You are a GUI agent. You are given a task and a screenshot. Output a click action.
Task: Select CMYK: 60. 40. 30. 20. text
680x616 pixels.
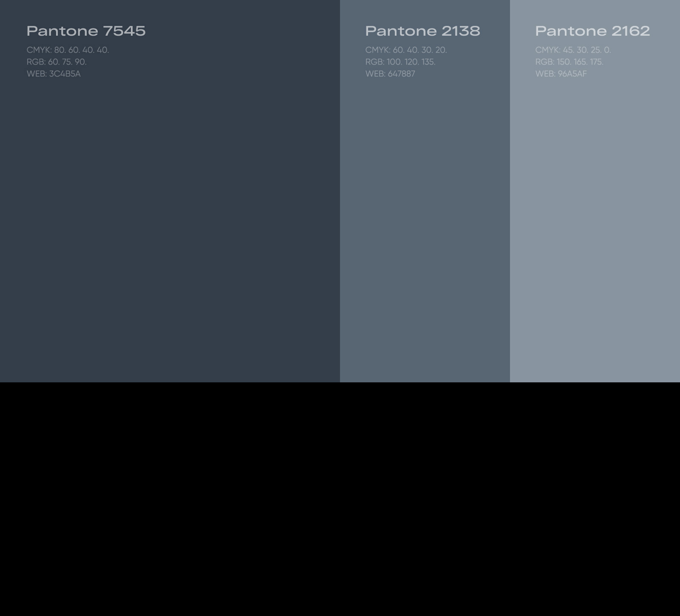[x=406, y=50]
